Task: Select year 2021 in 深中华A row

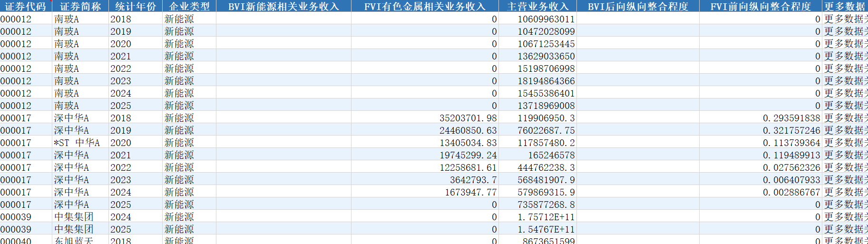Action: click(x=136, y=155)
